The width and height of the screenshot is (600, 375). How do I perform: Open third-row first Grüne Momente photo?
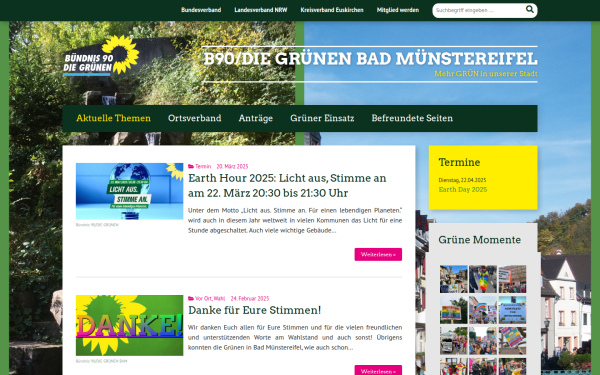tap(453, 341)
